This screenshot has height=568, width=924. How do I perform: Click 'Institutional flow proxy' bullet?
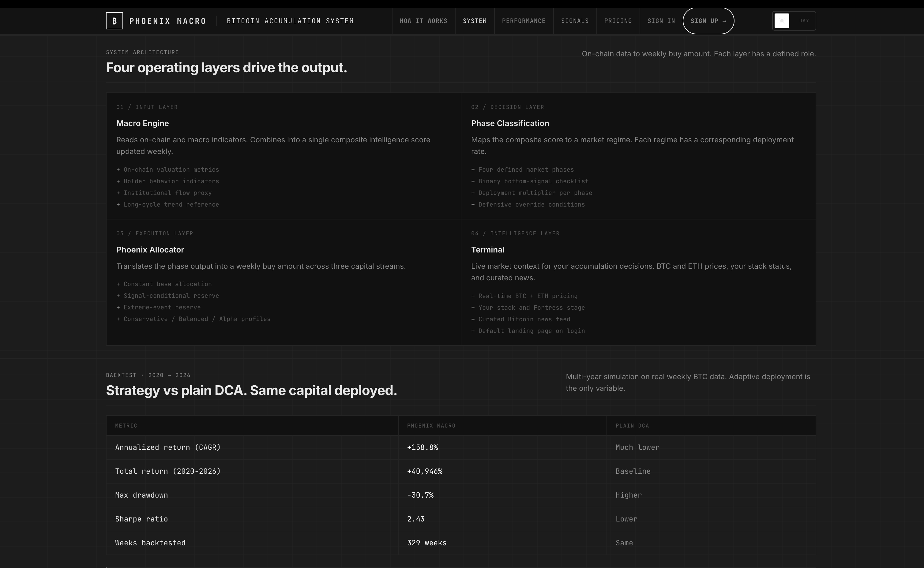[164, 193]
